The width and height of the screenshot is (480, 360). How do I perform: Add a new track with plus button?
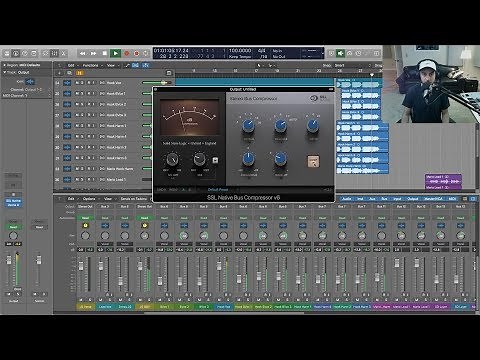tap(59, 73)
